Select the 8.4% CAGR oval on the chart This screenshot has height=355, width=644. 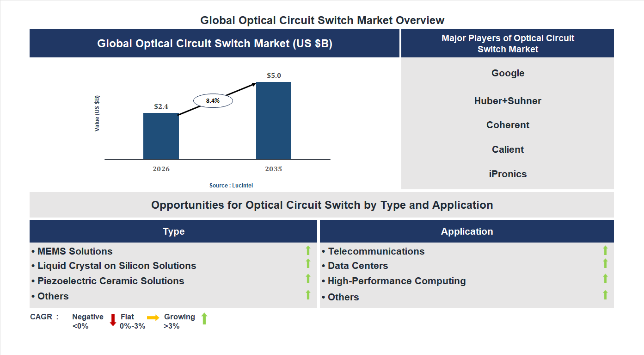tap(213, 100)
